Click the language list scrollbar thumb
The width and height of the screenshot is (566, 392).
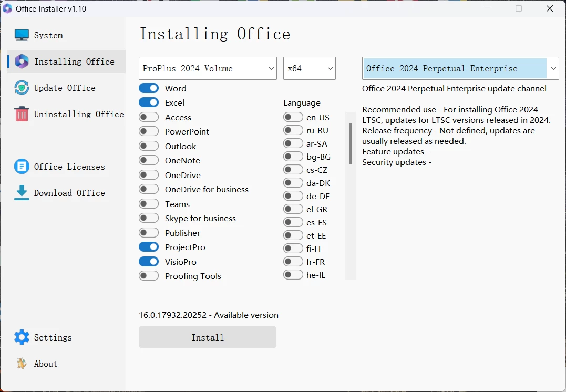click(x=350, y=143)
